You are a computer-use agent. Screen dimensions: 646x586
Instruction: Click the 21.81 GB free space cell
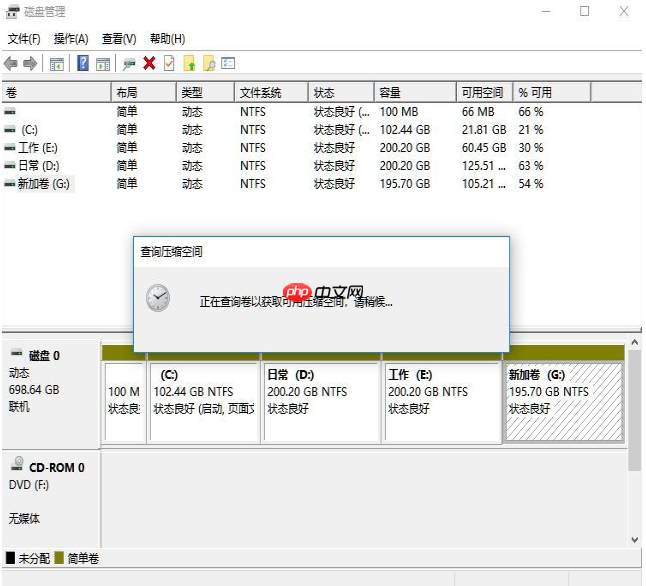(484, 130)
